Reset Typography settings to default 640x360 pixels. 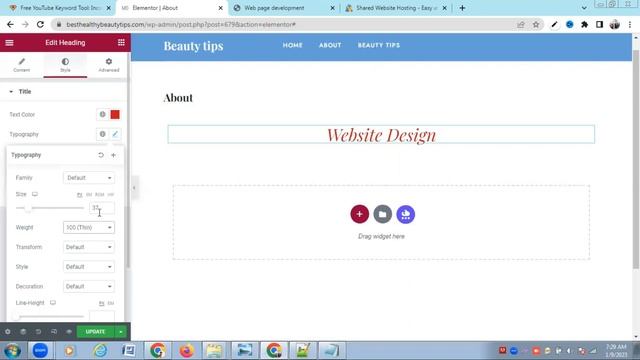click(101, 155)
